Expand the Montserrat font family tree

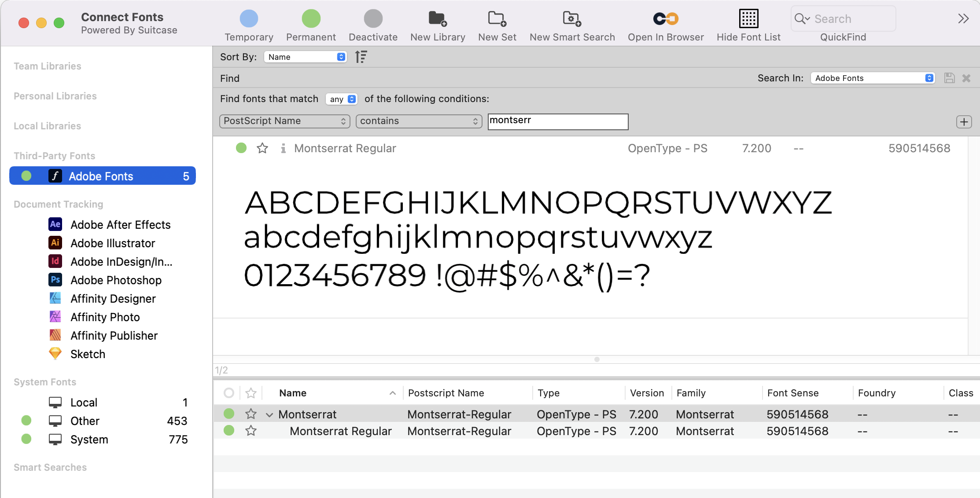click(x=268, y=414)
